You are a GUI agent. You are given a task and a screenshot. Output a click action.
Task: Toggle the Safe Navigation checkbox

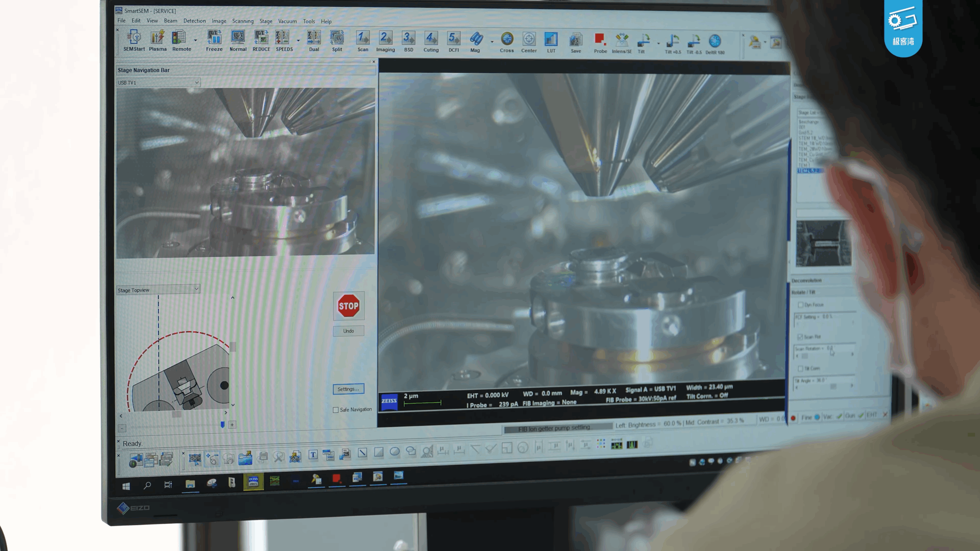click(x=336, y=410)
